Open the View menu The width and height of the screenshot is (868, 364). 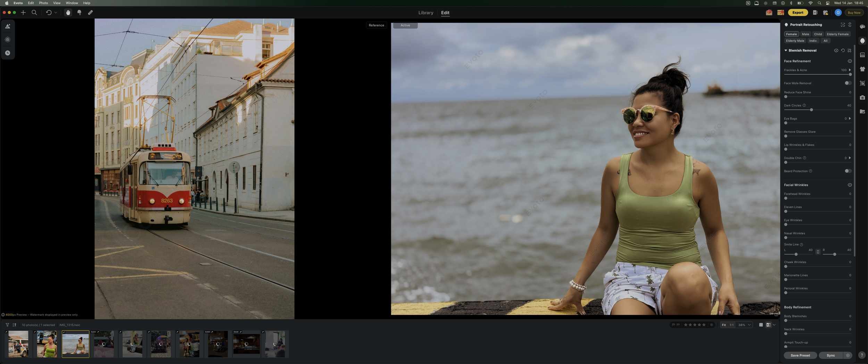(x=57, y=3)
